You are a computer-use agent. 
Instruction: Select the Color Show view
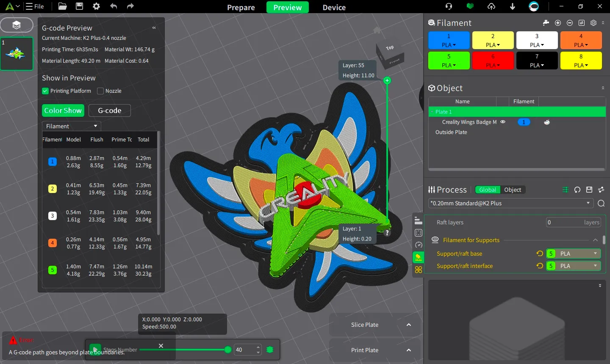pos(63,110)
